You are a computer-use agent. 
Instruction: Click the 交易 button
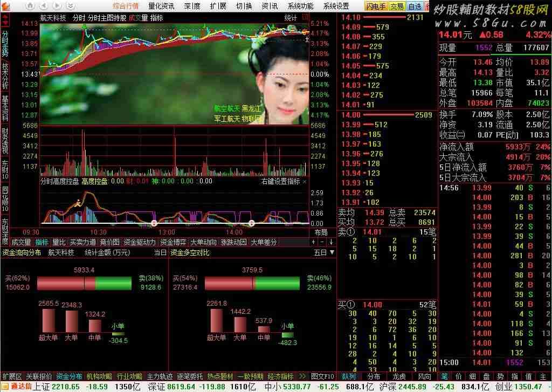[397, 6]
